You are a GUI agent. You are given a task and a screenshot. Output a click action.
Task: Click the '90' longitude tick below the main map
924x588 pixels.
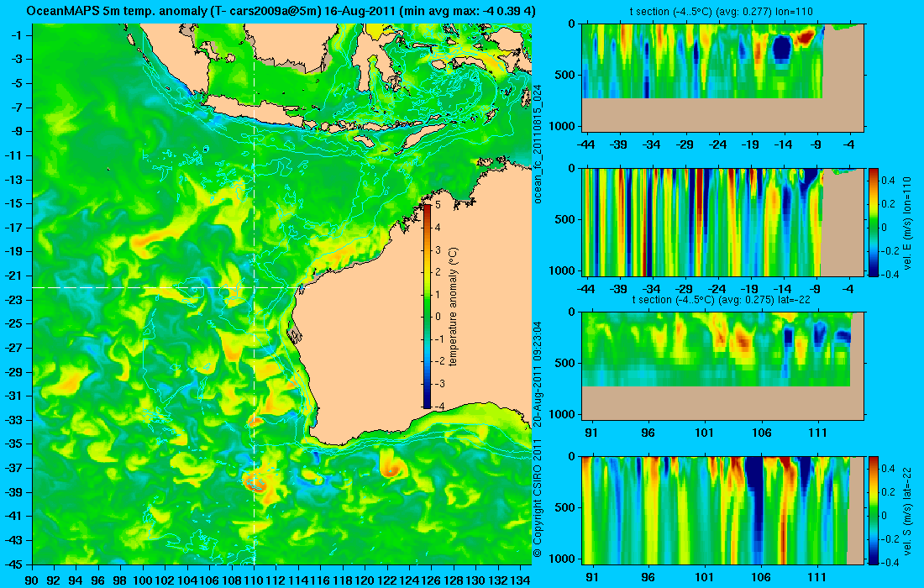[33, 580]
